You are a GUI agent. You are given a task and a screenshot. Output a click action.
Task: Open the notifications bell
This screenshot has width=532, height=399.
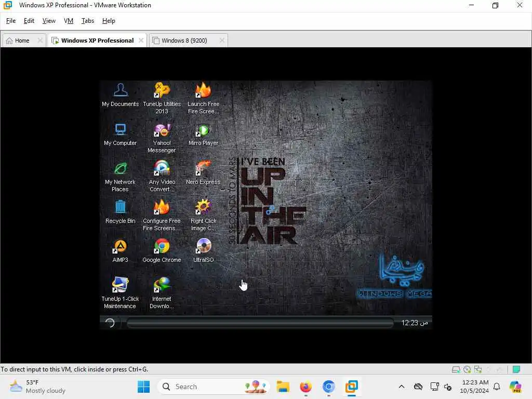(x=497, y=387)
